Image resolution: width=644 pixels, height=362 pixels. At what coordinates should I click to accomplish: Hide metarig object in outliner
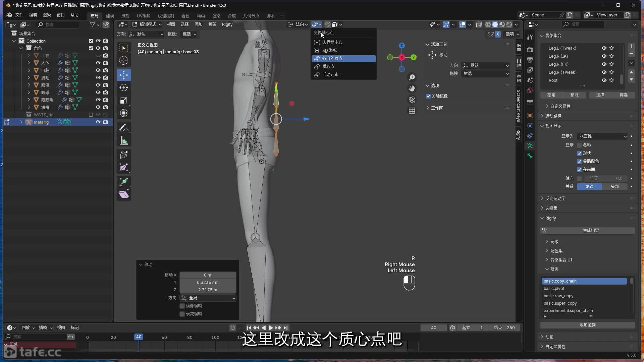coord(98,122)
